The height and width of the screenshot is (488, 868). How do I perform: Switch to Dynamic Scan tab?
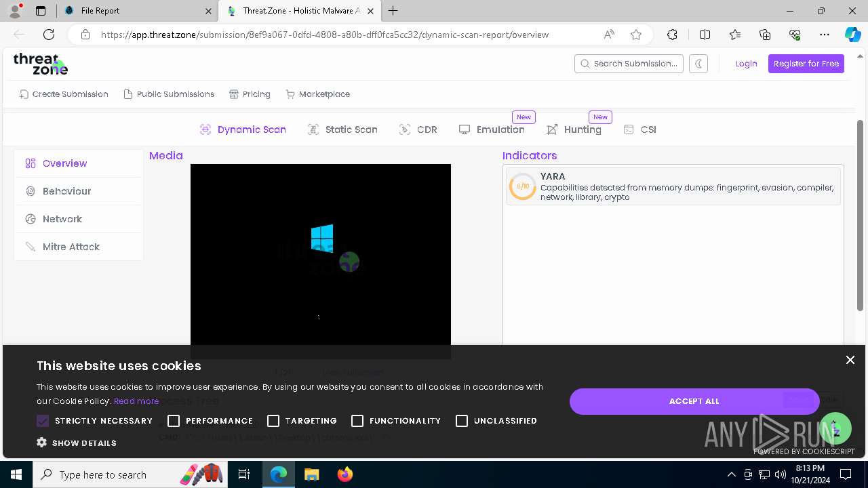(x=243, y=129)
